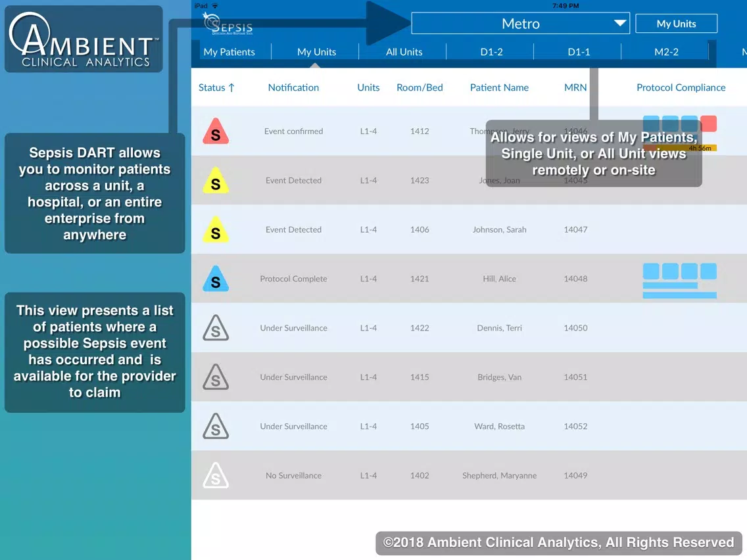Select the white No Surveillance icon for Shepherd
The image size is (747, 560).
pos(216,476)
